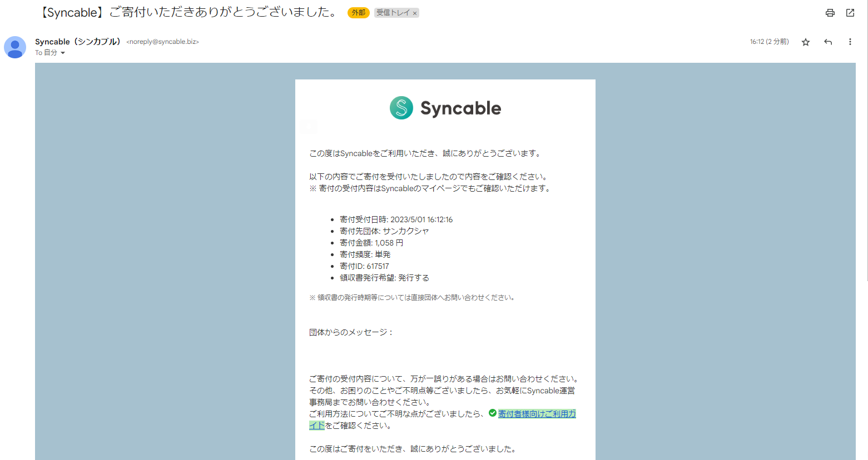Click the sender name Syncable（シンカブル）

[x=78, y=42]
